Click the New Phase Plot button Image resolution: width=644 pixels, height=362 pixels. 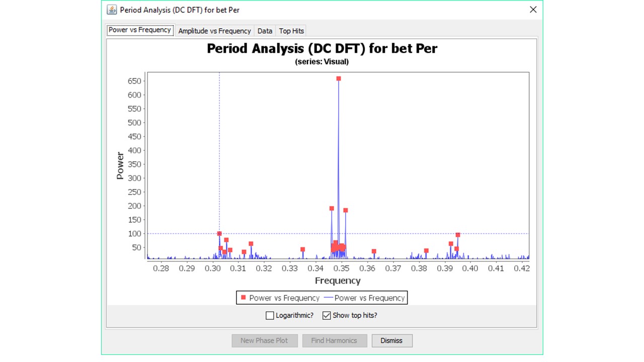tap(264, 340)
